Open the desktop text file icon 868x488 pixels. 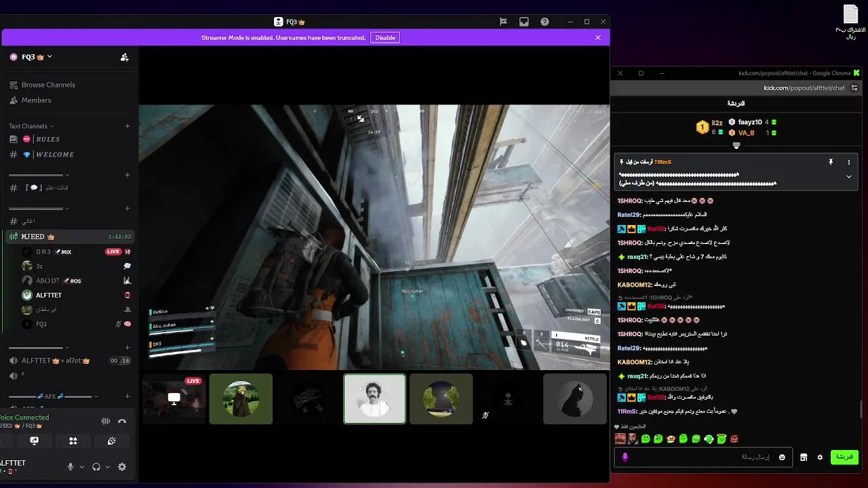point(851,22)
